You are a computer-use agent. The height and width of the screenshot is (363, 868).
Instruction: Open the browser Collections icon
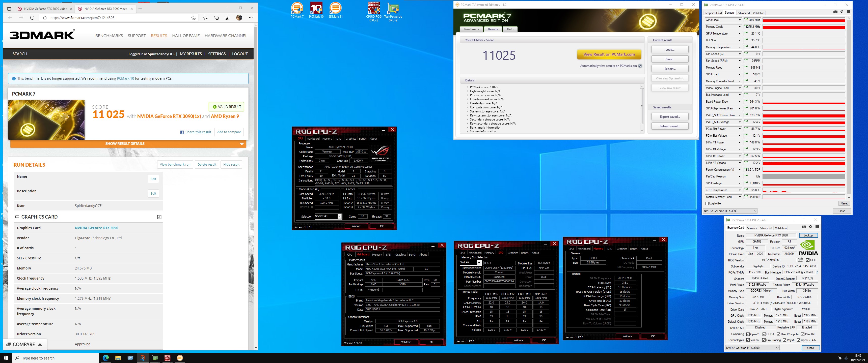[216, 17]
